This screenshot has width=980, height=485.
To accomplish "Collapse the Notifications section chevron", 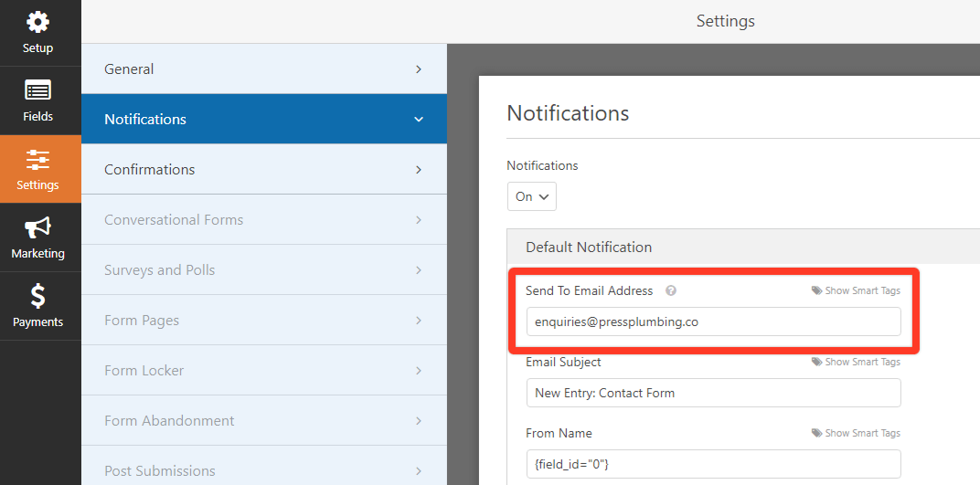I will coord(419,120).
